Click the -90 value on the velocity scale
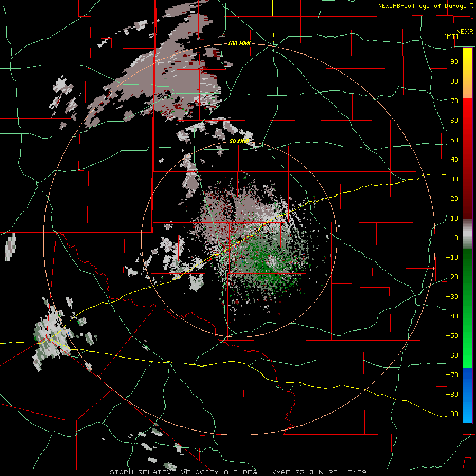 pyautogui.click(x=452, y=414)
